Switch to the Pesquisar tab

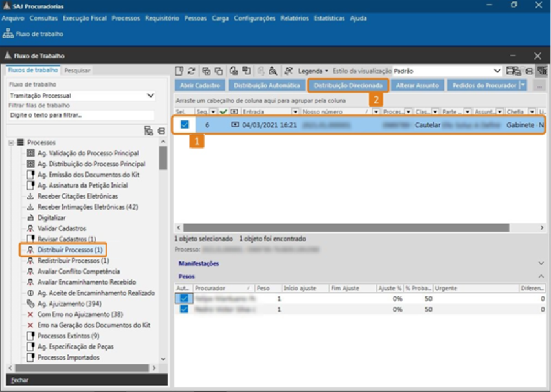77,71
